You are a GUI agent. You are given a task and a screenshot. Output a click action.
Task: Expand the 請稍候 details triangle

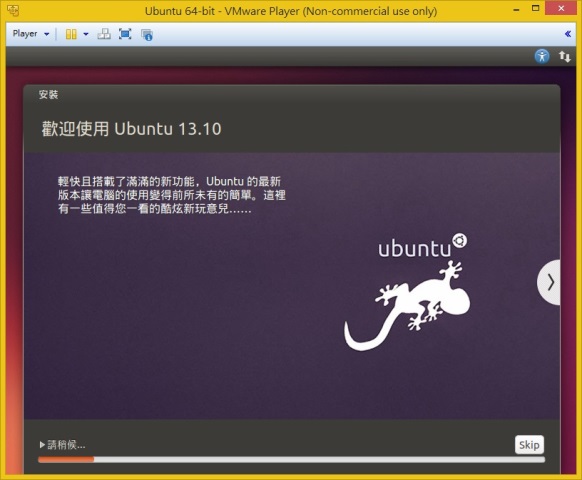(x=42, y=444)
